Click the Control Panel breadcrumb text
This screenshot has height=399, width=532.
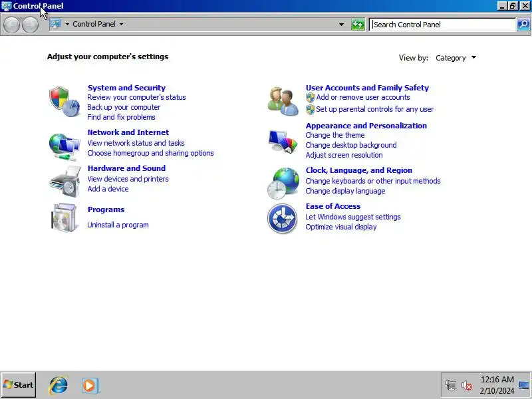pyautogui.click(x=94, y=24)
